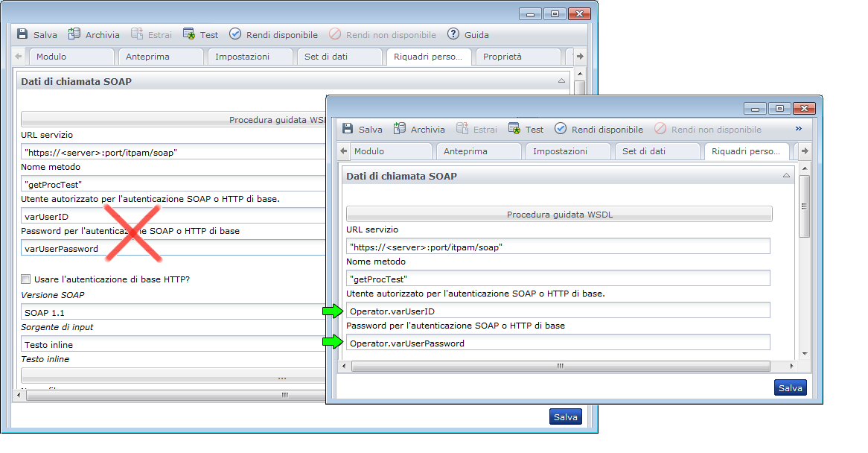Click bottom Salva button in back window
The height and width of the screenshot is (453, 868).
(x=565, y=417)
